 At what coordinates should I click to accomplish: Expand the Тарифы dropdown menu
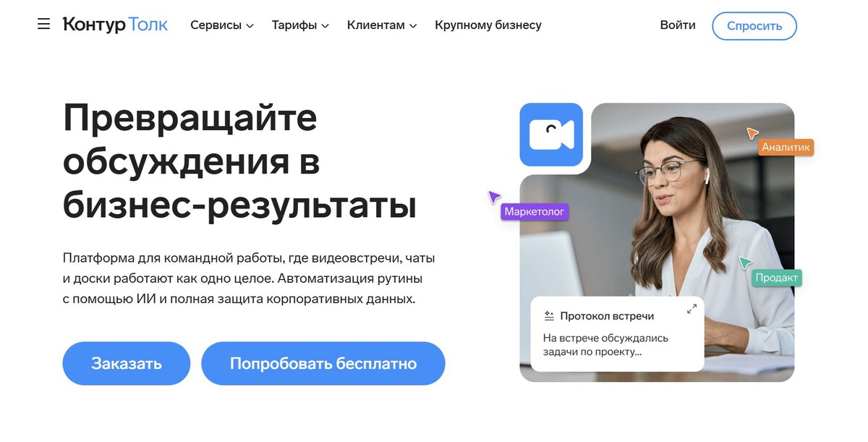[300, 25]
